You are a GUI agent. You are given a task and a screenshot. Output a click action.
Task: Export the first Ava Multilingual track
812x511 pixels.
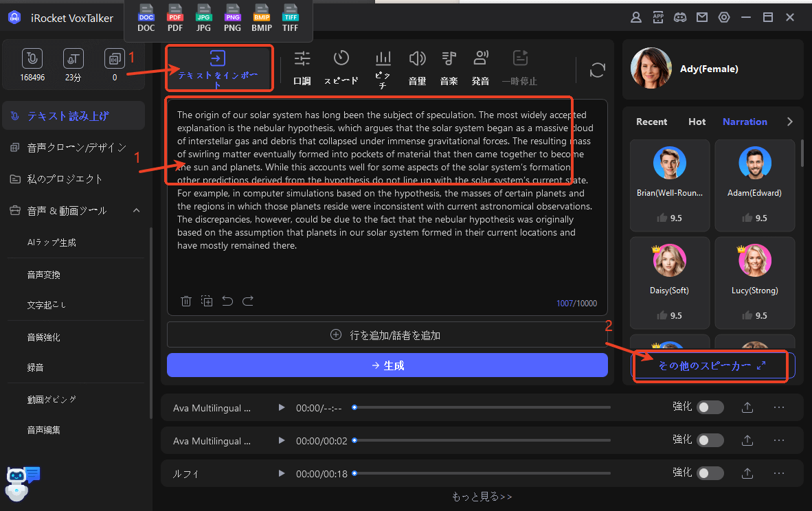coord(747,407)
